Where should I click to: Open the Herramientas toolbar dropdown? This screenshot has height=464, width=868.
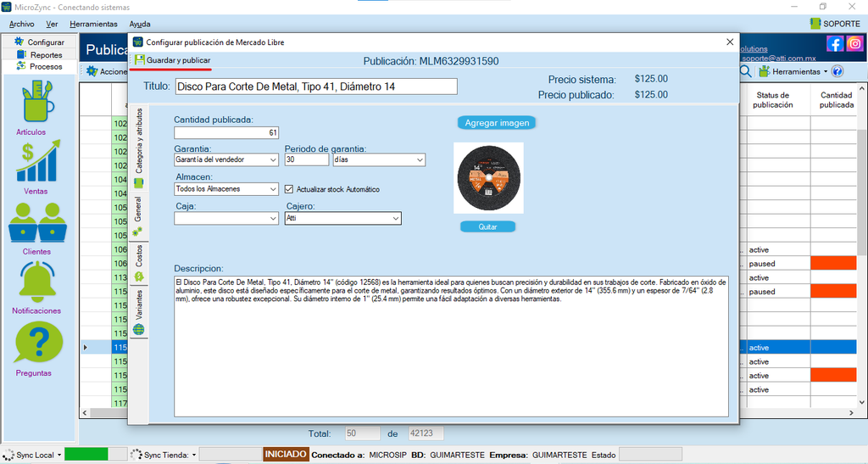coord(826,71)
